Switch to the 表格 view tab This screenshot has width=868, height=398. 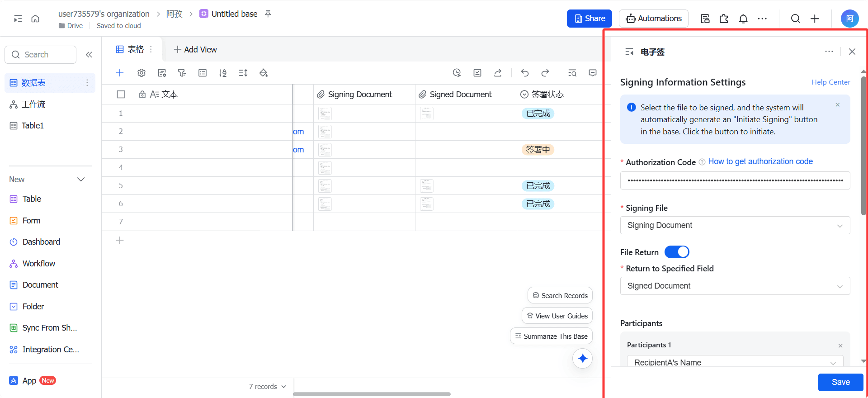130,49
